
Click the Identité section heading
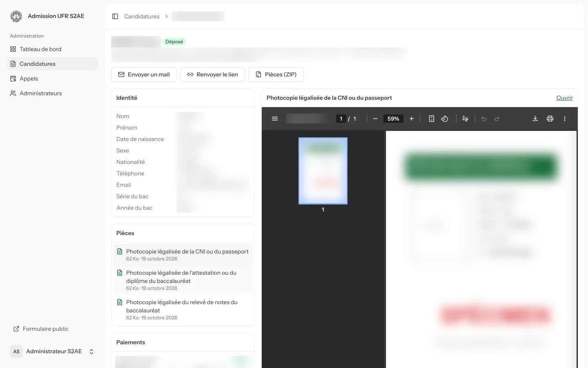coord(127,98)
